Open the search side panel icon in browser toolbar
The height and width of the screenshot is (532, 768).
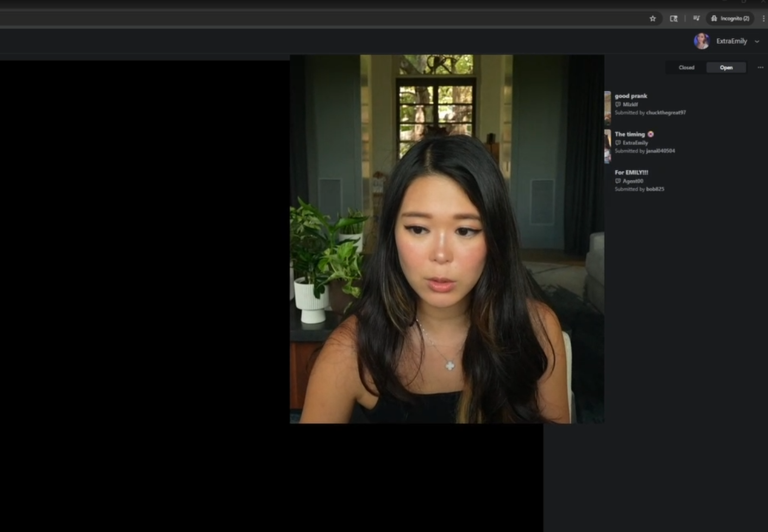674,18
